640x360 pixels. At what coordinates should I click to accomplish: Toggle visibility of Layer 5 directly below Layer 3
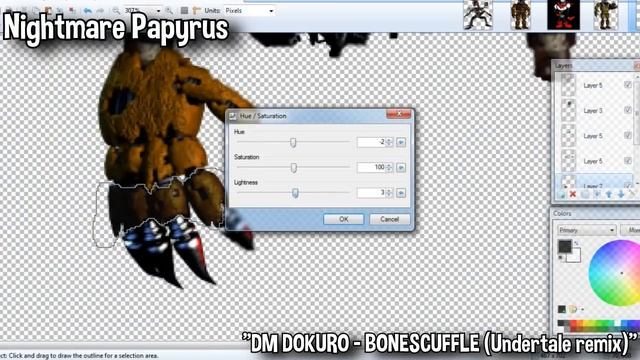(x=628, y=136)
